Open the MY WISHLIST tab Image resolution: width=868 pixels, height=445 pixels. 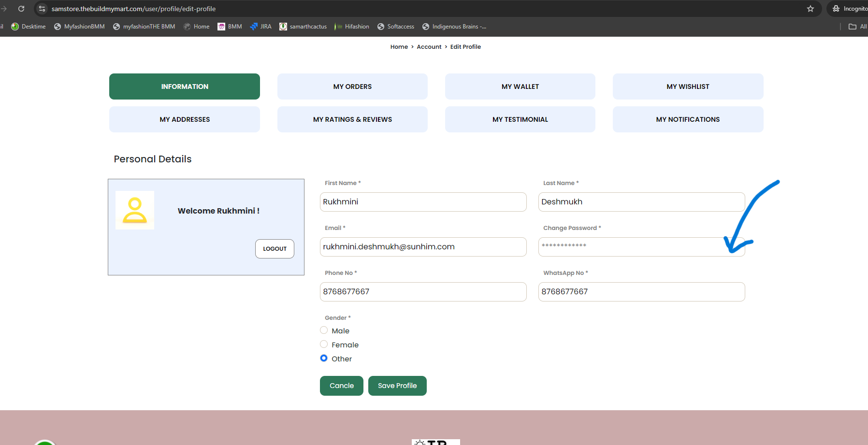click(688, 86)
